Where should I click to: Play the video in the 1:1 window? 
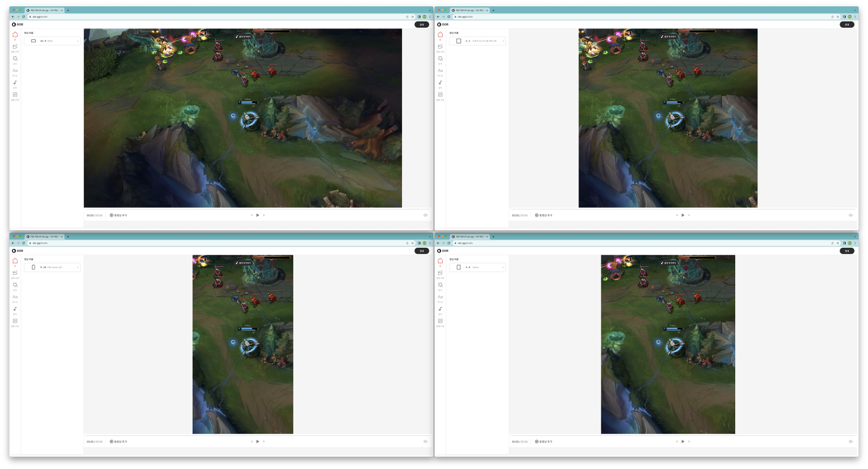coord(683,215)
